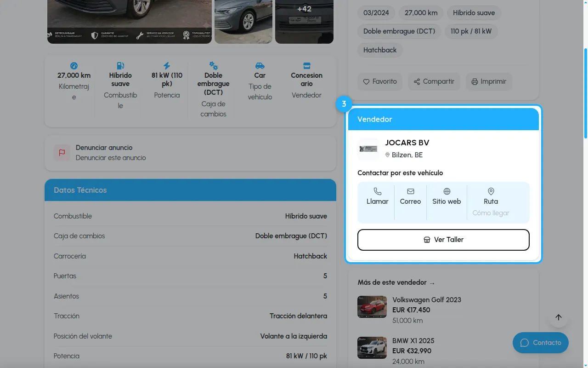This screenshot has height=368, width=588.
Task: Click the JOCARS BV seller logo
Action: [368, 149]
